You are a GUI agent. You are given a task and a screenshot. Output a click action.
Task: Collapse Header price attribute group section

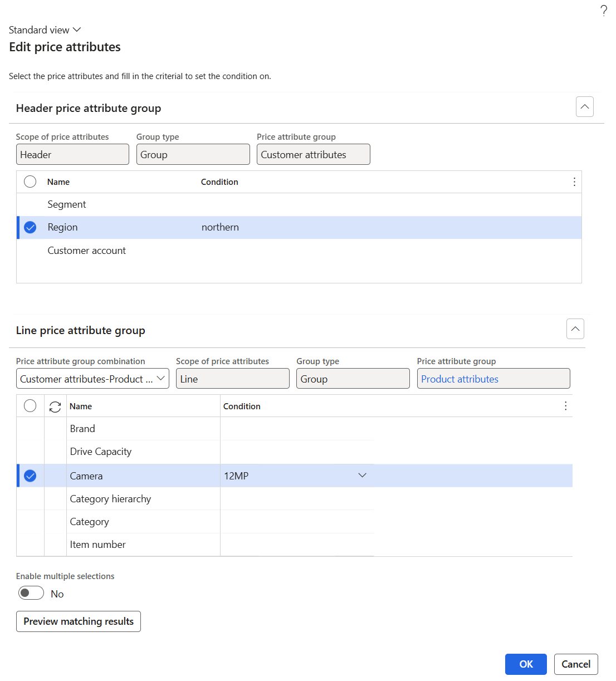[x=585, y=106]
